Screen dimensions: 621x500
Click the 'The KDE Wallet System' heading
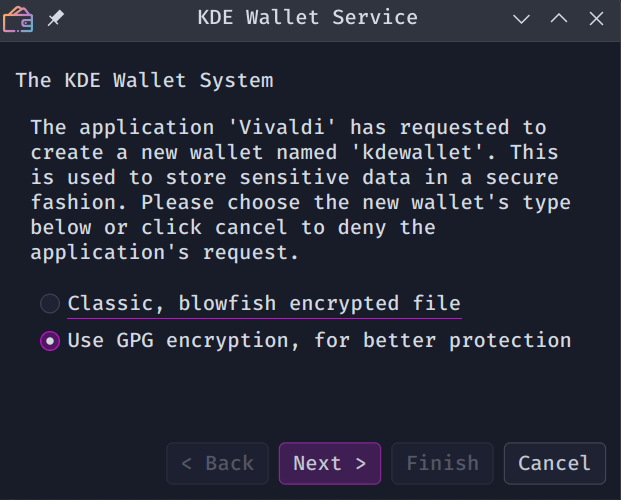tap(144, 80)
